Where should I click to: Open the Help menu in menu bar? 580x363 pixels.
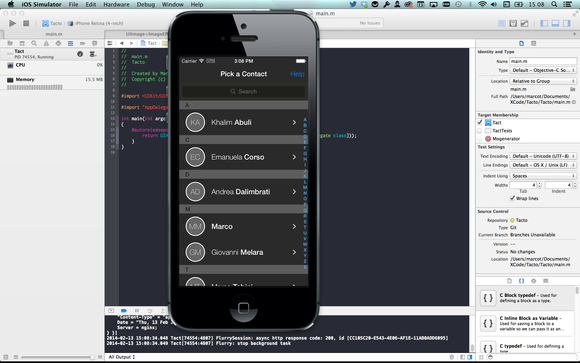(197, 4)
